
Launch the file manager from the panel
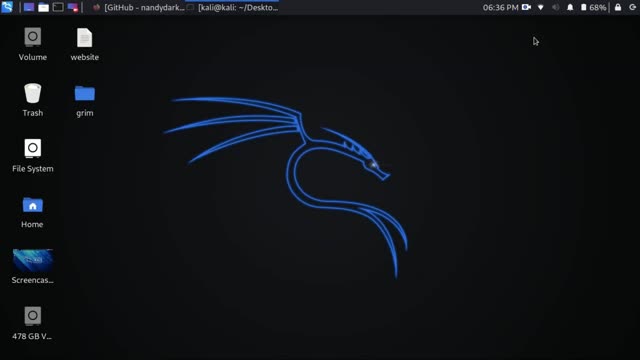click(x=43, y=7)
